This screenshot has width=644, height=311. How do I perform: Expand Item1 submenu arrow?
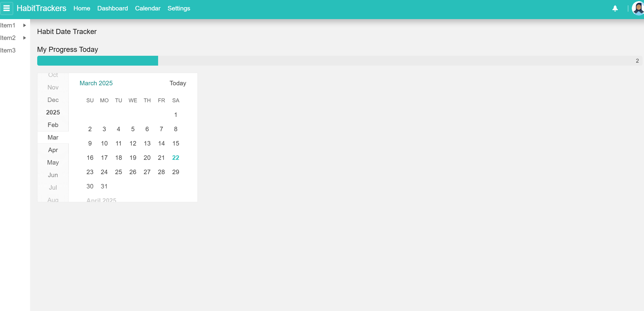click(x=24, y=25)
